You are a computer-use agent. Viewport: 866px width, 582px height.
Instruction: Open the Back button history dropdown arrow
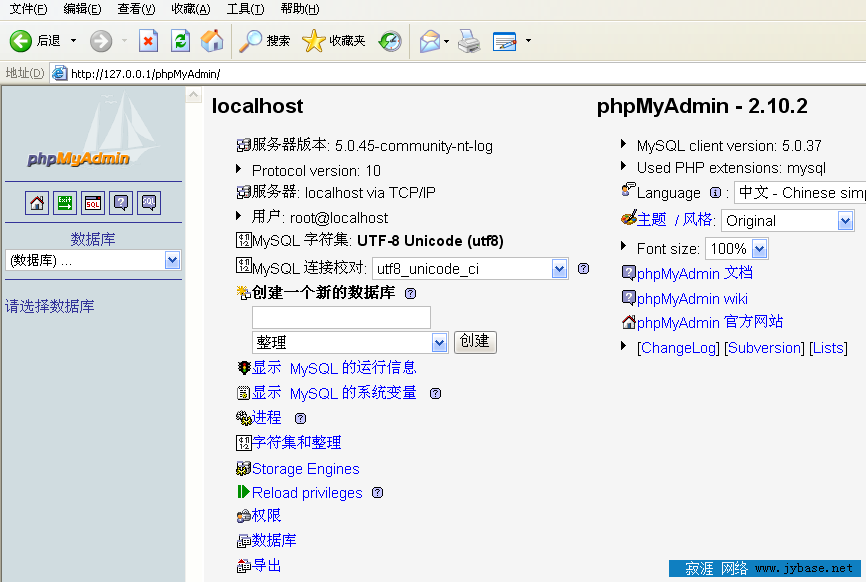(73, 41)
